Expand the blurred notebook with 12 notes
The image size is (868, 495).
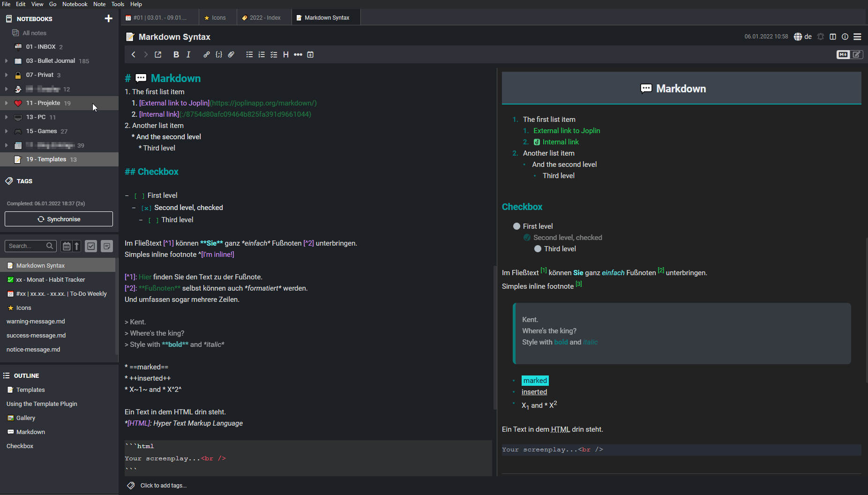point(6,89)
